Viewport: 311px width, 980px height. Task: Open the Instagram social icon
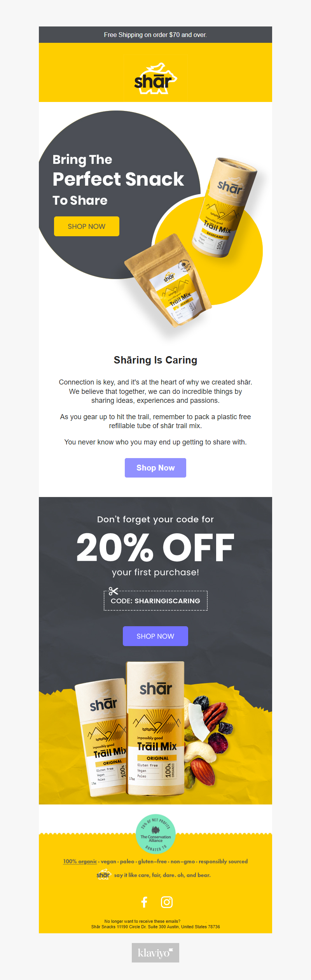click(x=167, y=902)
